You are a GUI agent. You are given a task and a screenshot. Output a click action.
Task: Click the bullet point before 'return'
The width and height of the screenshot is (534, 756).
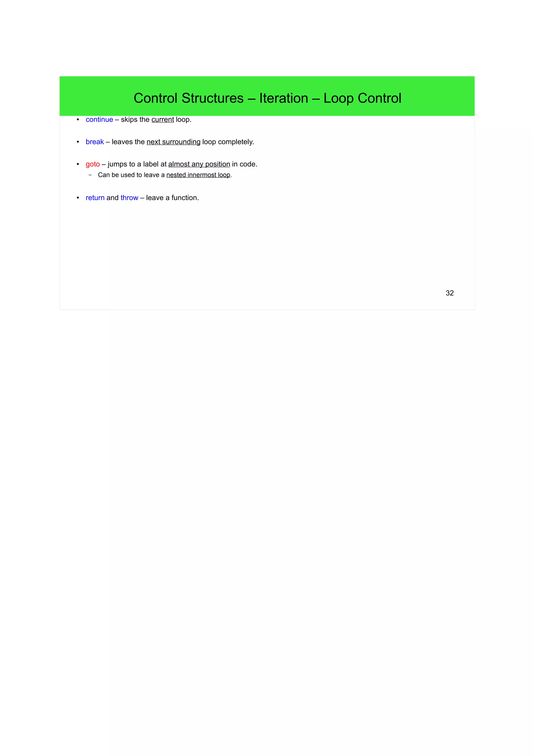[78, 198]
